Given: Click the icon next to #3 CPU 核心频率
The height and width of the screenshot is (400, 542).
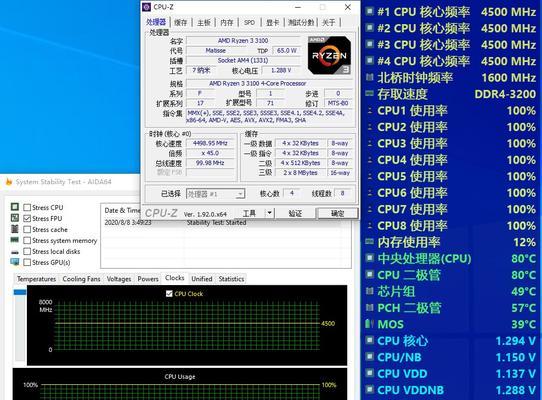Looking at the screenshot, I should pos(370,44).
